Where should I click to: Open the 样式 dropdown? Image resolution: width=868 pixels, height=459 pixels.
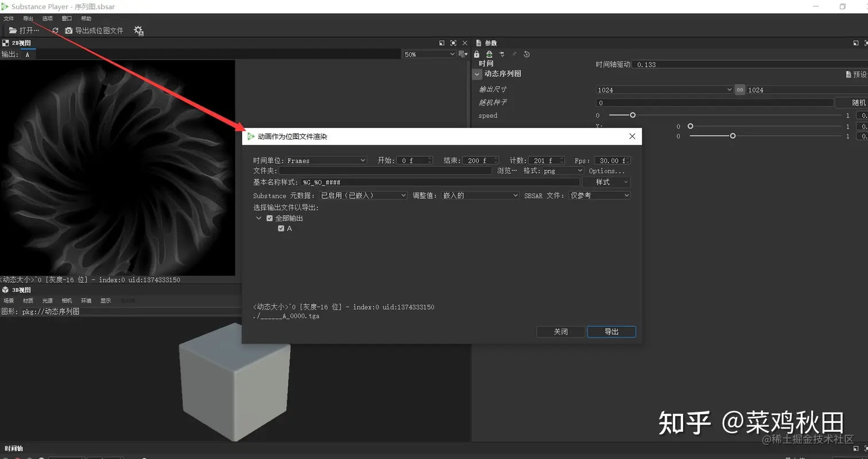coord(606,182)
